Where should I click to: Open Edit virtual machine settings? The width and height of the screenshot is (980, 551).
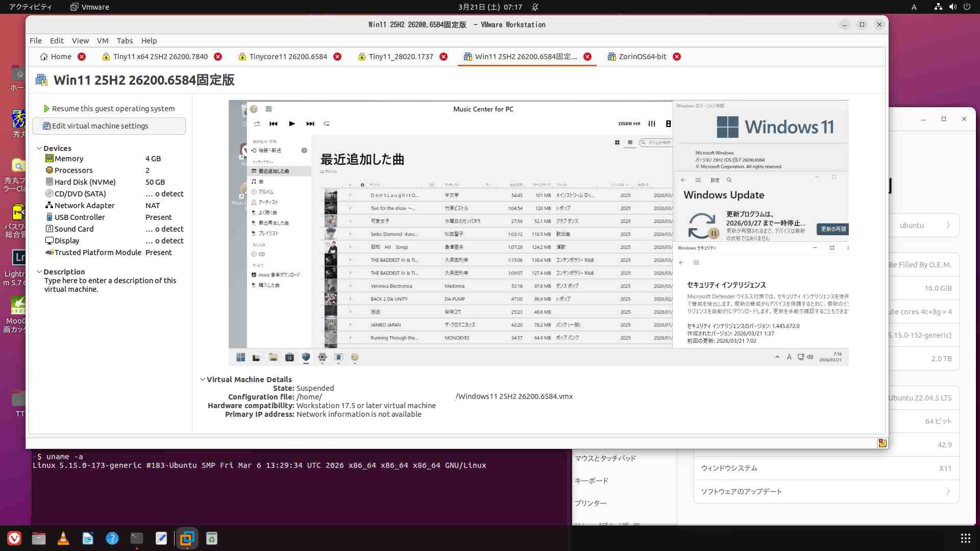click(x=100, y=126)
